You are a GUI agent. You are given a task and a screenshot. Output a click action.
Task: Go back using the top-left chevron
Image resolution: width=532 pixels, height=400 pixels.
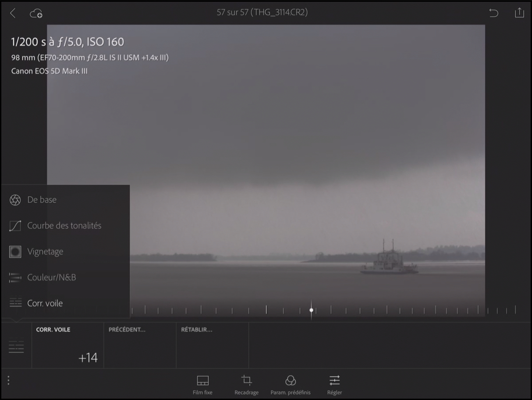coord(13,13)
